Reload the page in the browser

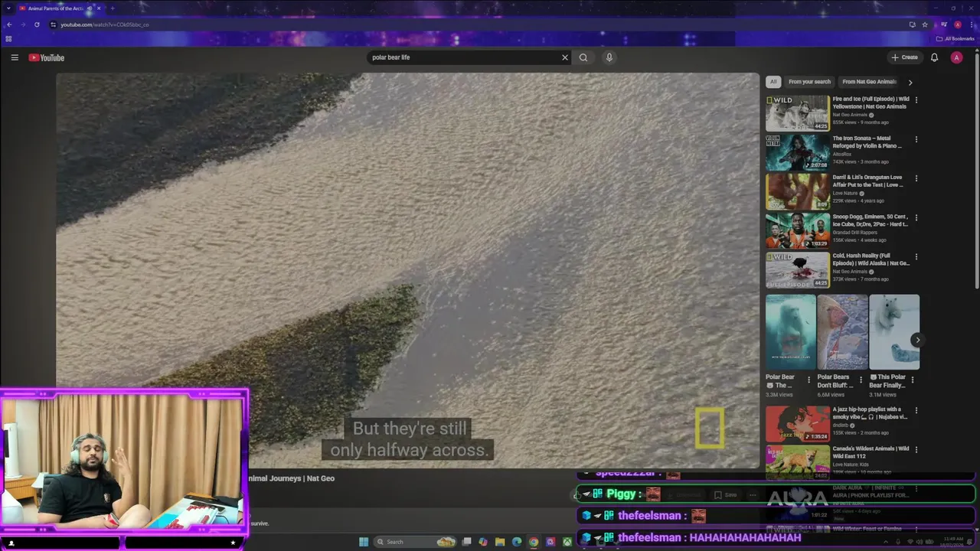pos(37,24)
